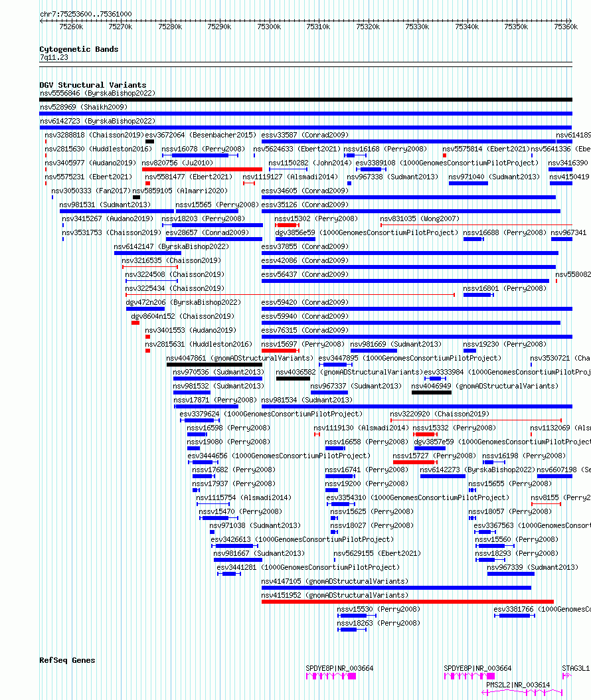Click nssv15697 (Perry2008) variant label

click(303, 344)
